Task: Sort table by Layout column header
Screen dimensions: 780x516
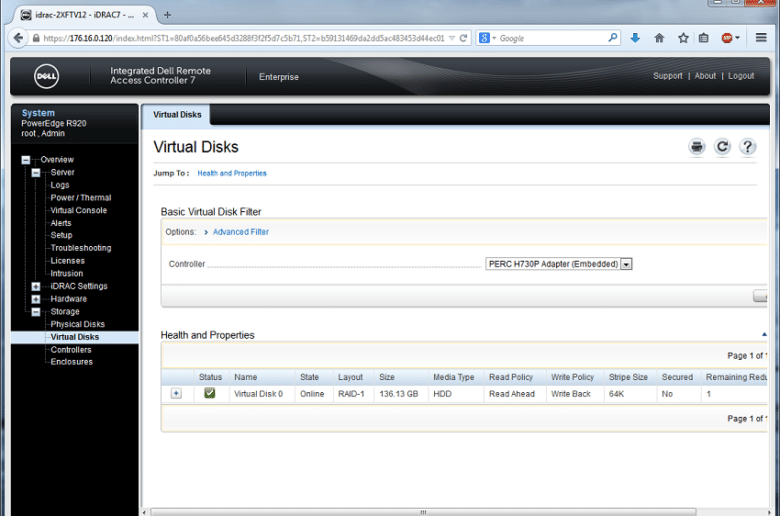Action: pos(350,377)
